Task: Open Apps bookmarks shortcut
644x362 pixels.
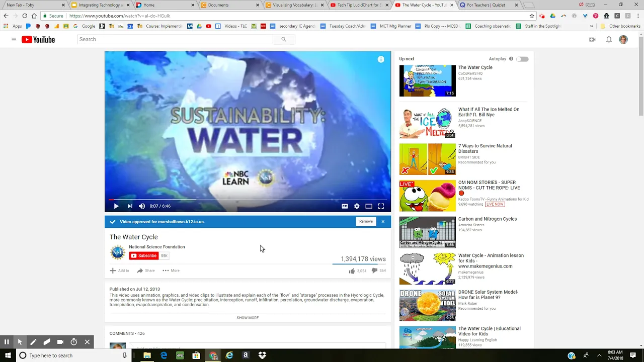Action: tap(13, 26)
